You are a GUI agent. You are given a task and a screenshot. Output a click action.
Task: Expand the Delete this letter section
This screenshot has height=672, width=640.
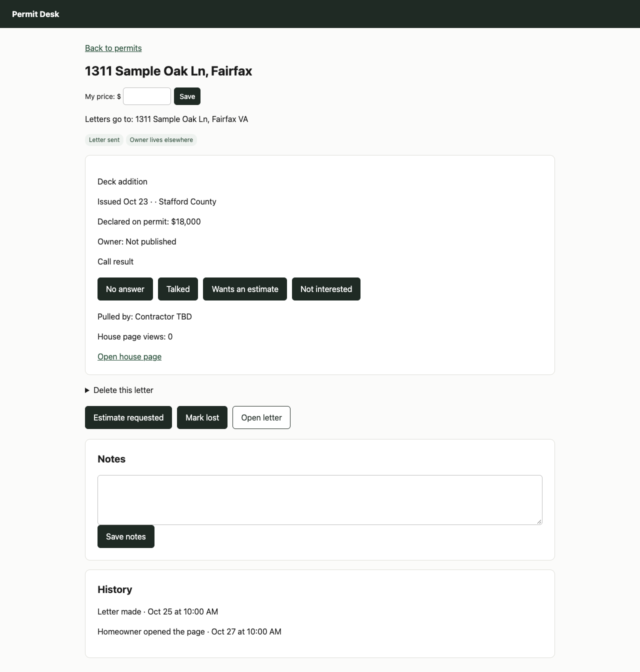click(119, 390)
